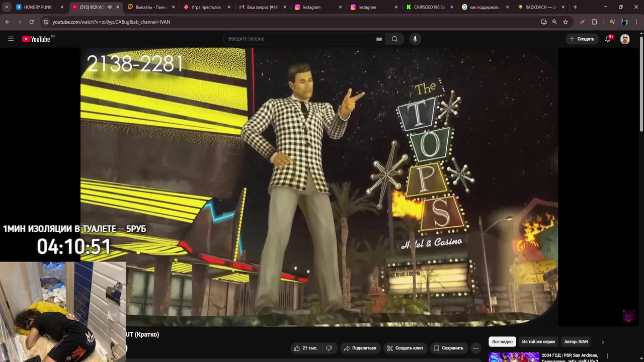Dislike the video with thumbs down
644x362 pixels.
329,348
